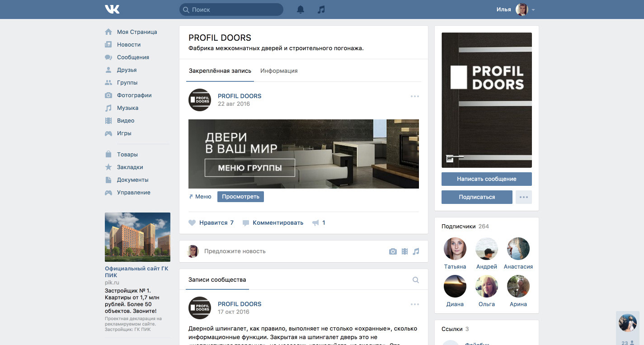This screenshot has height=345, width=644.
Task: Open subscriber Ольга's profile
Action: [x=487, y=286]
